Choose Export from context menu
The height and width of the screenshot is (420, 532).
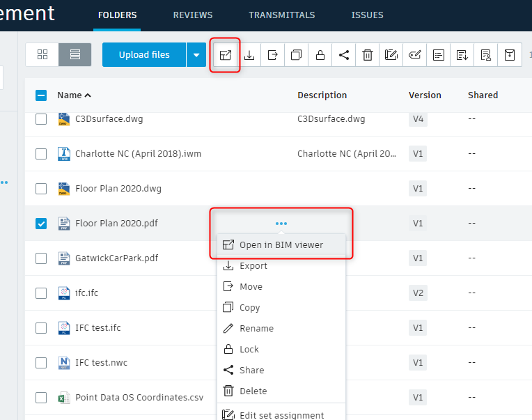[x=281, y=266]
